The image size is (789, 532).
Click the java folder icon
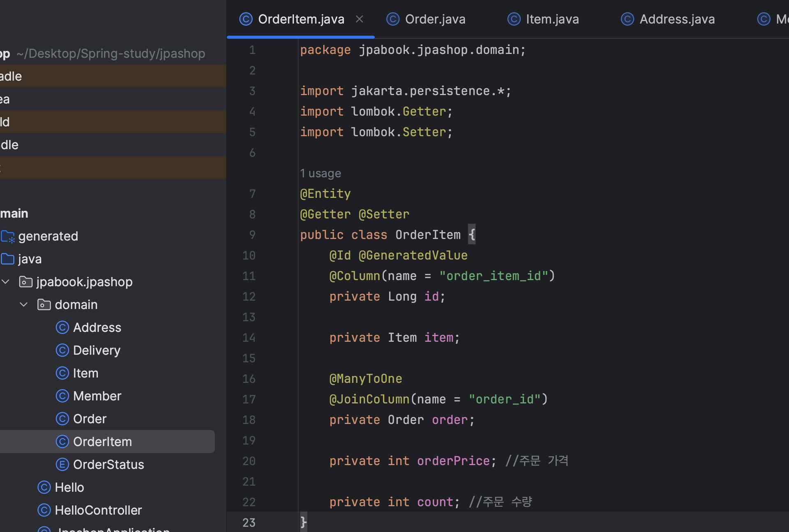point(8,259)
